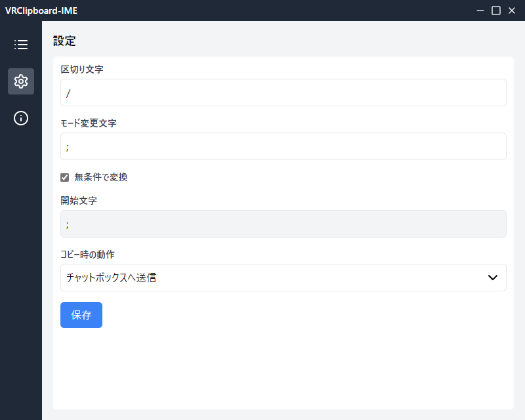Click the 設定 page heading
This screenshot has width=525, height=420.
[x=64, y=41]
